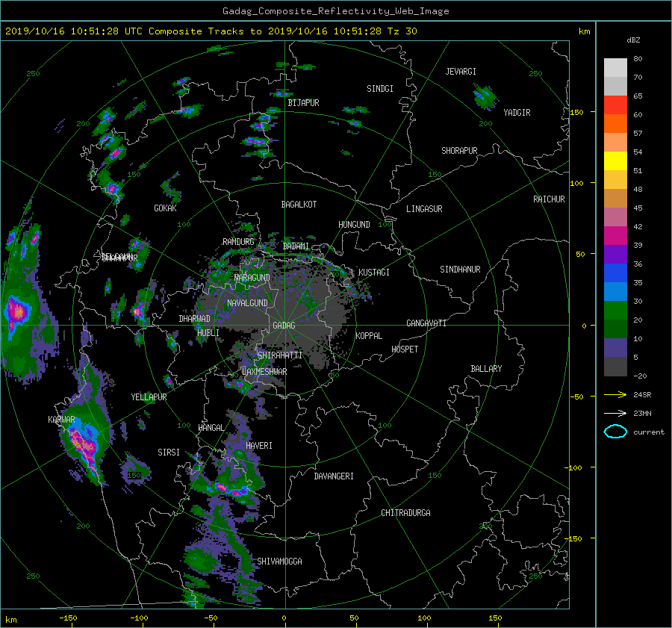Screen dimensions: 672x628
Task: Select the HUNGUND label
Action: [354, 225]
